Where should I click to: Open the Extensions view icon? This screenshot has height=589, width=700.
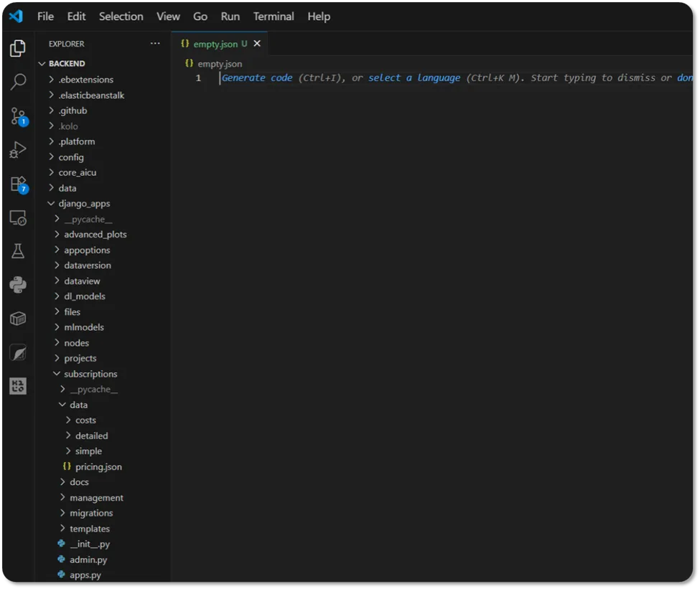tap(18, 184)
